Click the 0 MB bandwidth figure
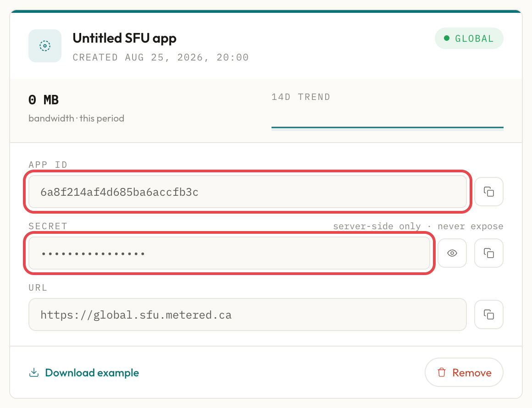Screen dimensions: 532x408 44,100
